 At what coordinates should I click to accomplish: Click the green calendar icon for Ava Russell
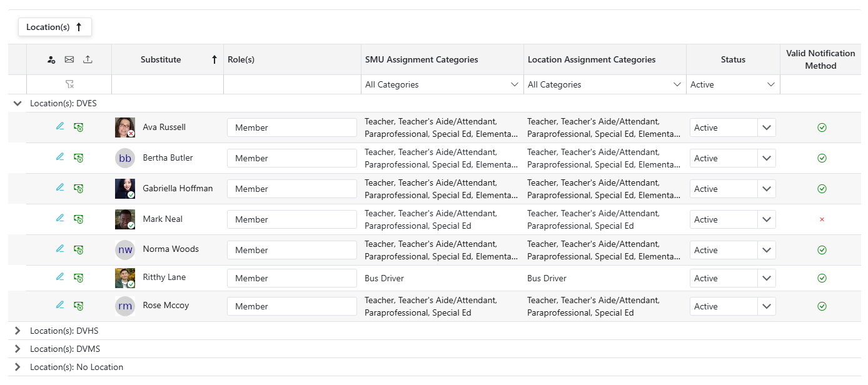pyautogui.click(x=79, y=127)
